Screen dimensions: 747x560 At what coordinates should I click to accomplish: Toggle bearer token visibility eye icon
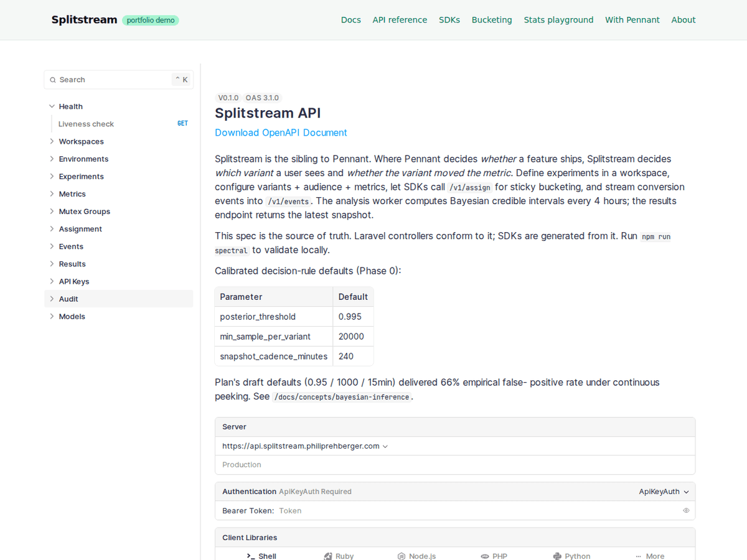pos(686,510)
